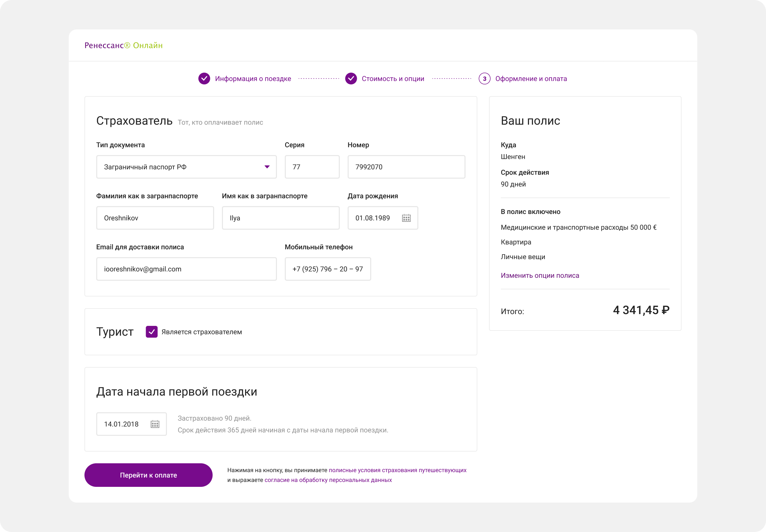Image resolution: width=766 pixels, height=532 pixels.
Task: Click the 90 дней validity text
Action: (513, 184)
